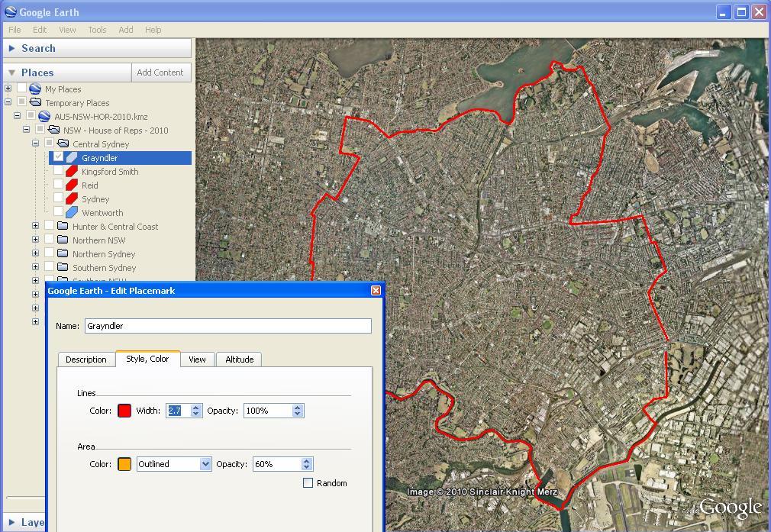Check the Wentworth checkbox
The height and width of the screenshot is (532, 771).
click(59, 212)
